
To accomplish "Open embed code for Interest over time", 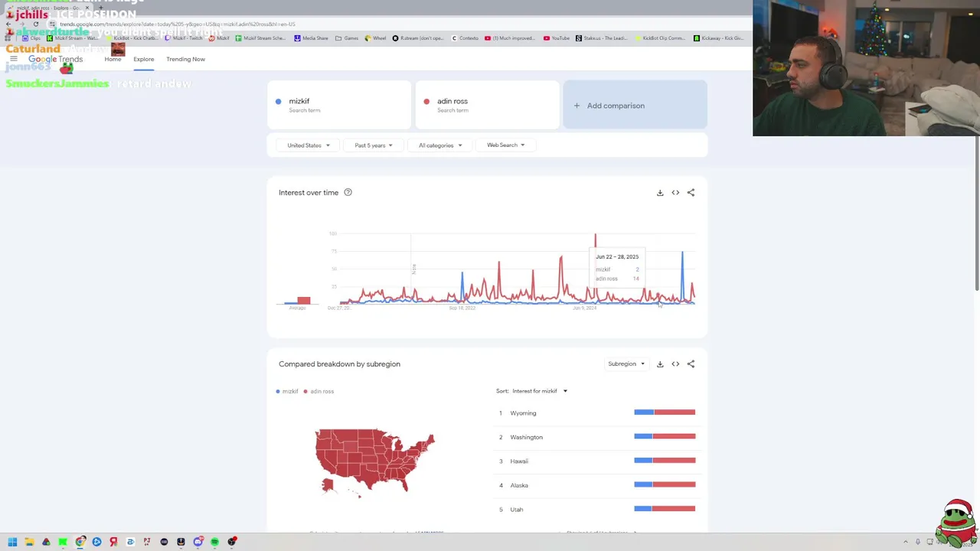I will pyautogui.click(x=675, y=193).
